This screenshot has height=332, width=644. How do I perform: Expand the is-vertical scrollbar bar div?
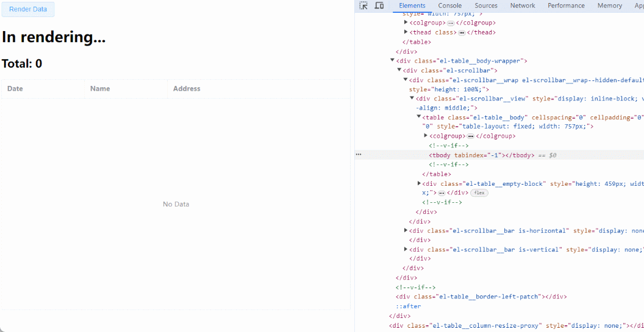(x=406, y=249)
